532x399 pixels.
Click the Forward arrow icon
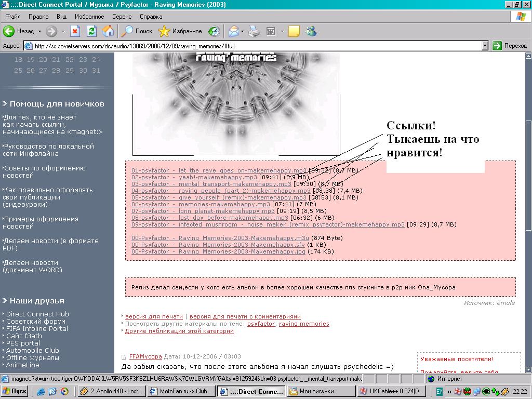(x=51, y=31)
